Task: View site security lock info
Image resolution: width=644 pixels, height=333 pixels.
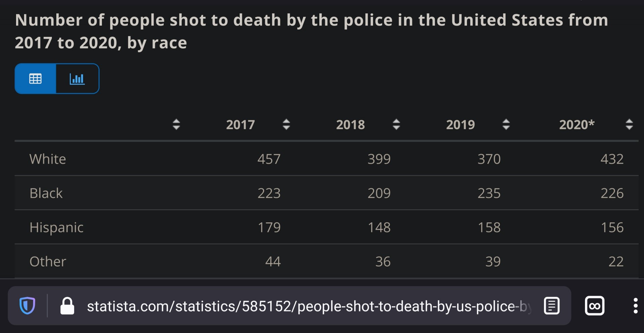Action: [67, 306]
